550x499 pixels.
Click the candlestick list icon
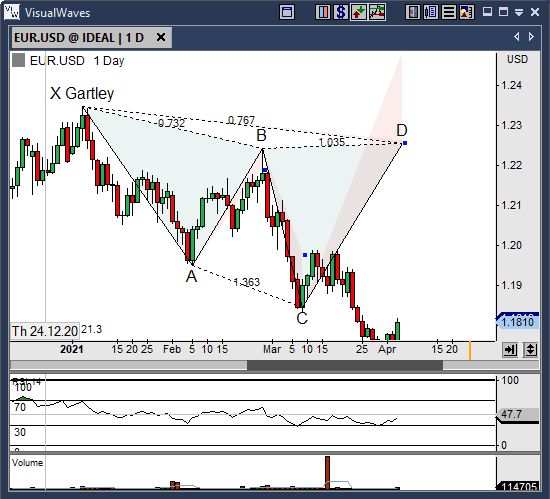431,13
